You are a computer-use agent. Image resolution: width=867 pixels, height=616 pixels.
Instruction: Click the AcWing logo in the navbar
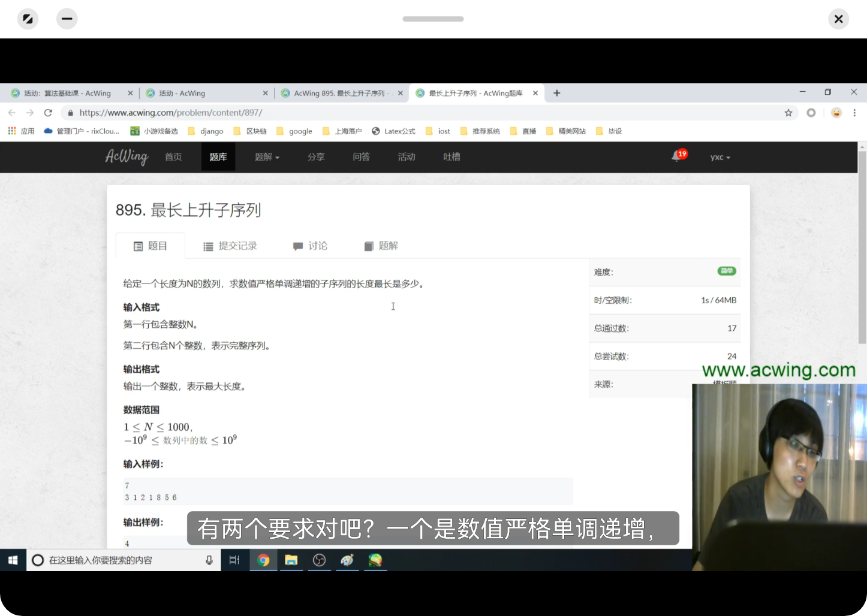[x=126, y=157]
